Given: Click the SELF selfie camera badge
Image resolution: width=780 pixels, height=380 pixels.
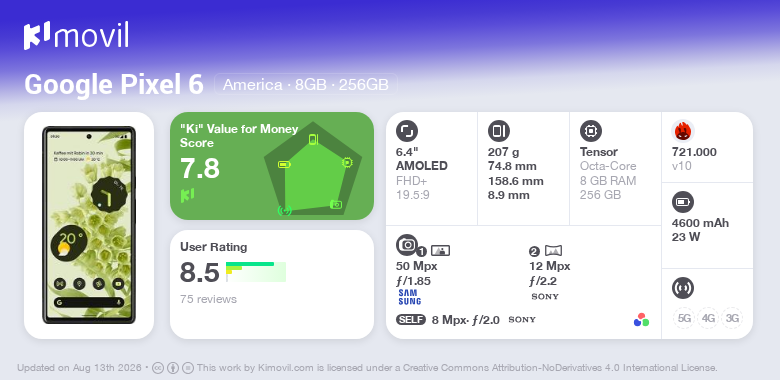Looking at the screenshot, I should [411, 320].
